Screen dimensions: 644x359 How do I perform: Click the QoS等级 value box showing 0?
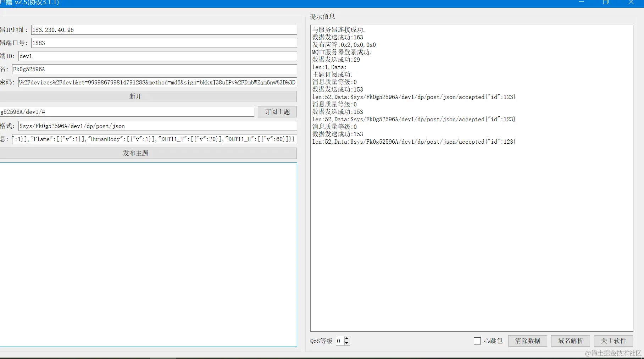pos(340,341)
